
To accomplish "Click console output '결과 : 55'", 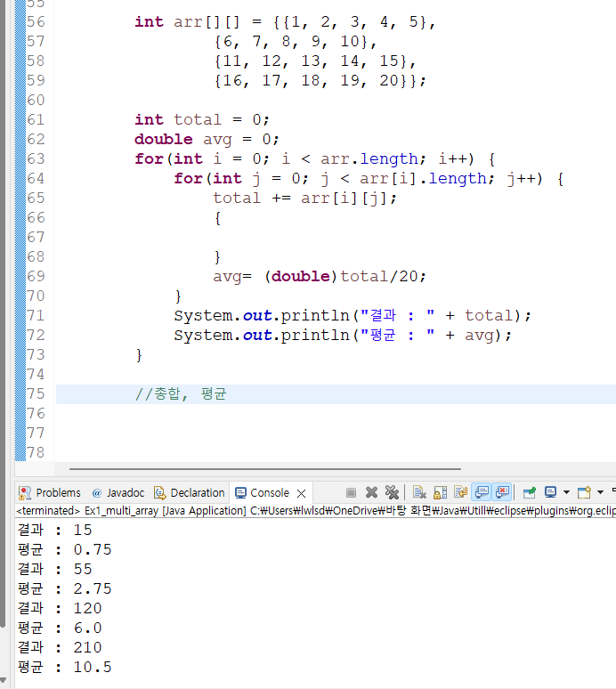I will pyautogui.click(x=55, y=569).
